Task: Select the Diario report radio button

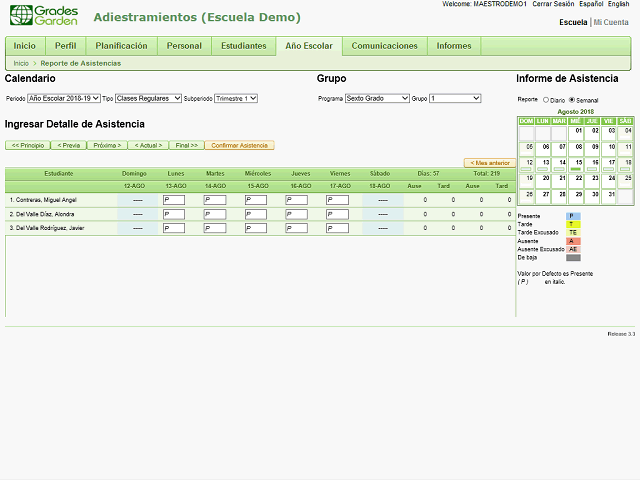Action: click(x=546, y=100)
